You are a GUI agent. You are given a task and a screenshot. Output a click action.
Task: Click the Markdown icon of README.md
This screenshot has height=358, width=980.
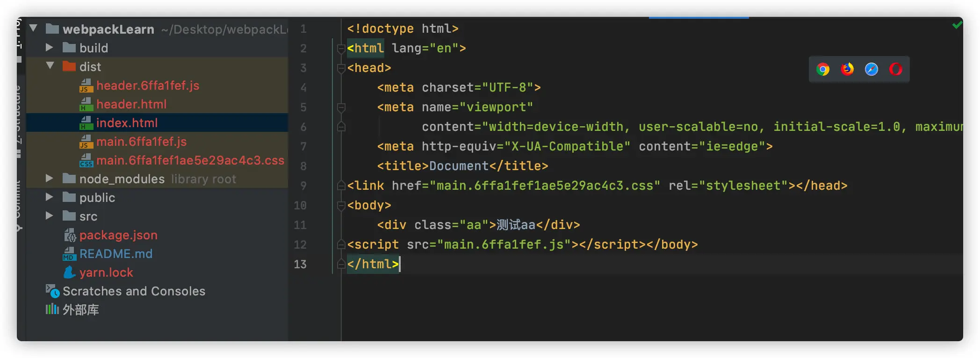(x=69, y=254)
